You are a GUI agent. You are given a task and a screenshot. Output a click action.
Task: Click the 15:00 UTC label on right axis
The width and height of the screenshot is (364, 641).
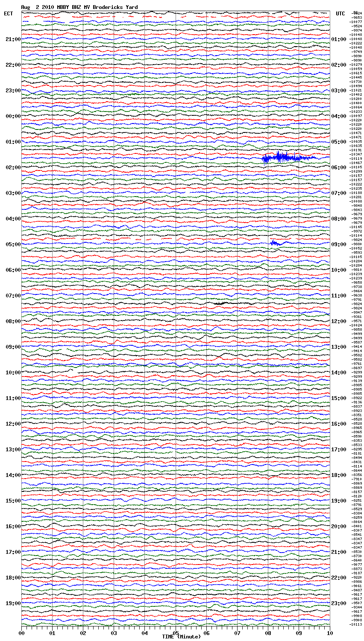pyautogui.click(x=339, y=398)
